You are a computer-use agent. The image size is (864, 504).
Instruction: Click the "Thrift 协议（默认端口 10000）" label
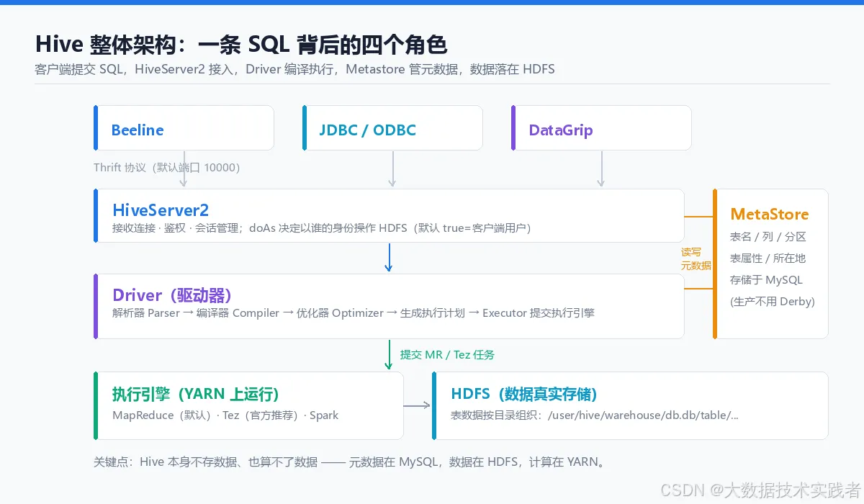pyautogui.click(x=167, y=167)
